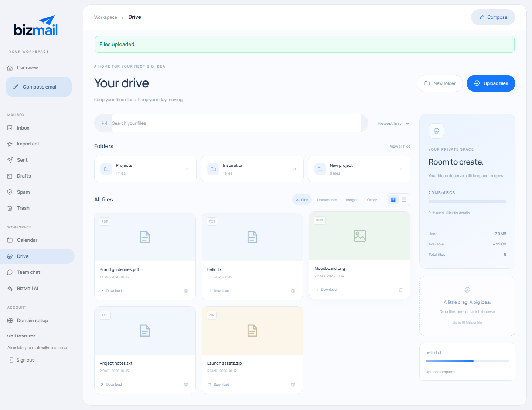
Task: Switch to list view
Action: coord(404,200)
